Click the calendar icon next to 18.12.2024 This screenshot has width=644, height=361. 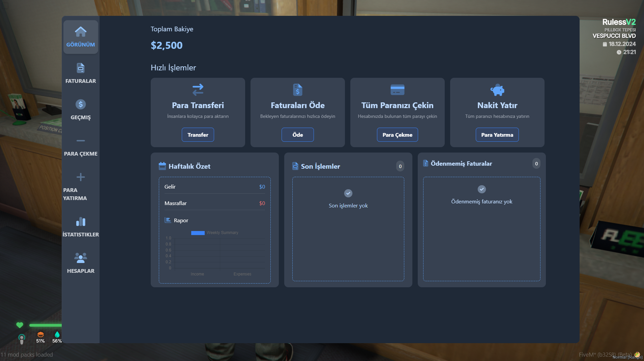tap(605, 44)
